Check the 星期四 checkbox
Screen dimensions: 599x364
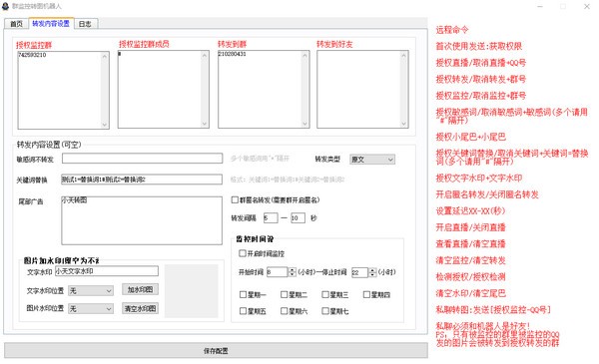point(366,294)
